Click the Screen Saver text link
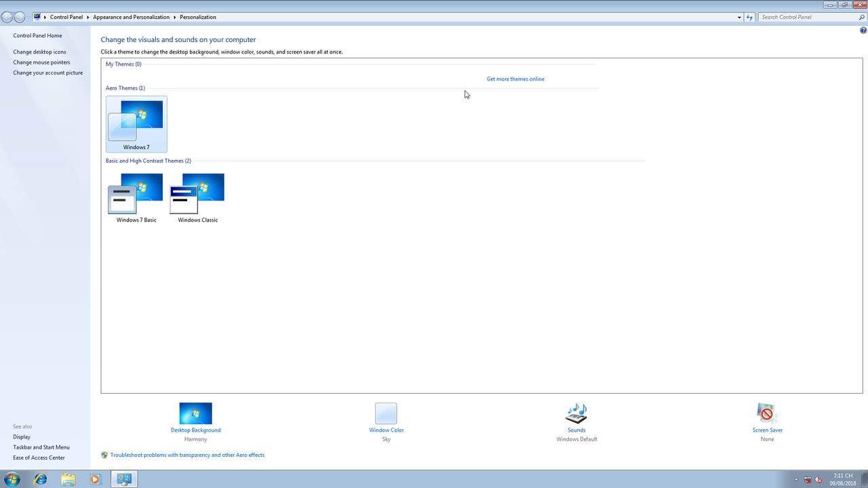The width and height of the screenshot is (868, 488). click(768, 430)
